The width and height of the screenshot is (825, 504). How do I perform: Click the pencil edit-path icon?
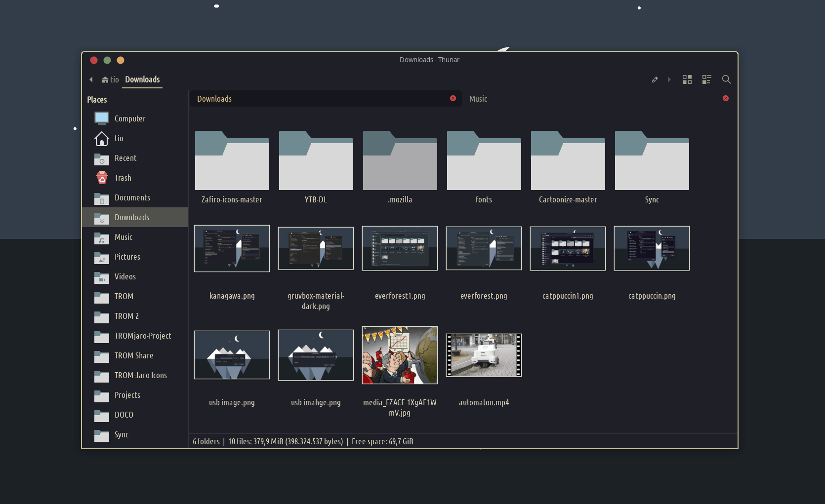pos(655,79)
